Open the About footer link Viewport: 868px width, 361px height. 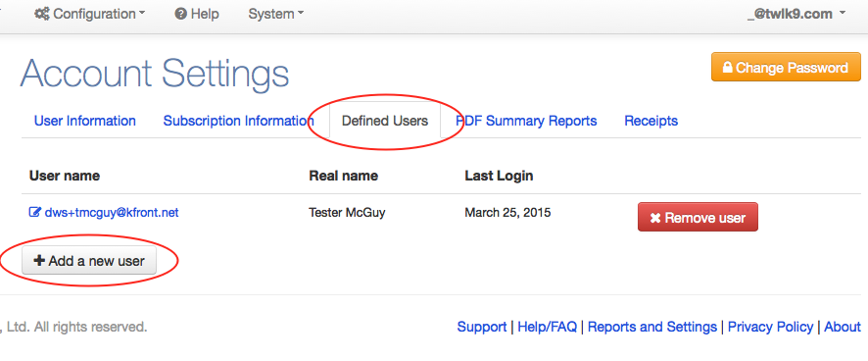[x=842, y=328]
